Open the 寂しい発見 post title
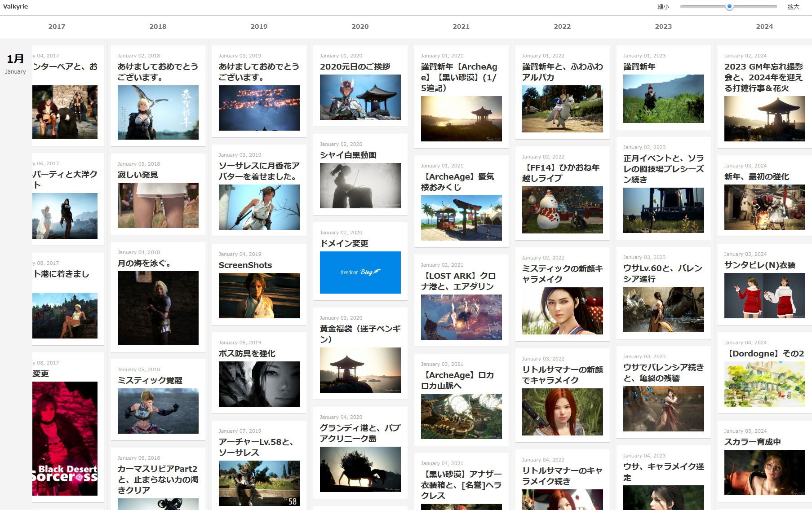The image size is (812, 510). tap(138, 175)
